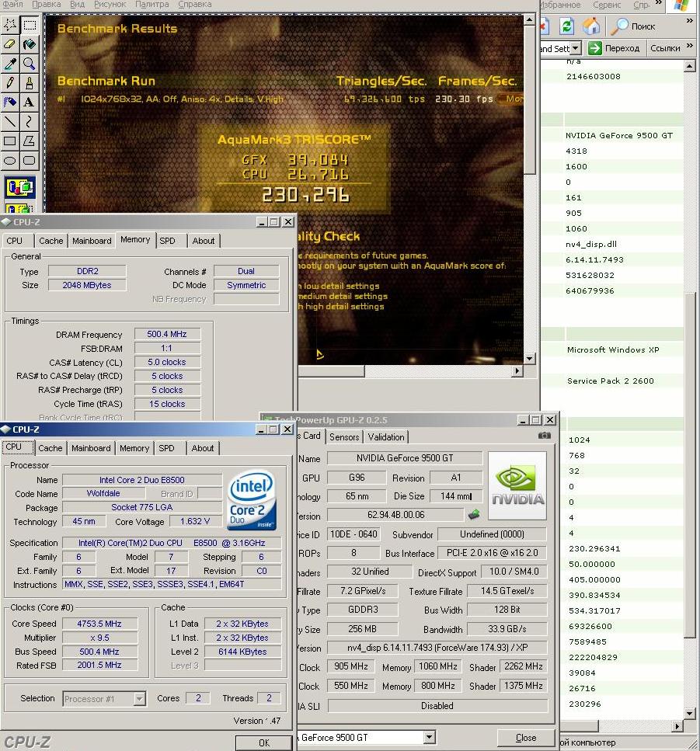Viewport: 700px width, 751px height.
Task: Select the rectangular Select tool in Paint
Action: 30,24
